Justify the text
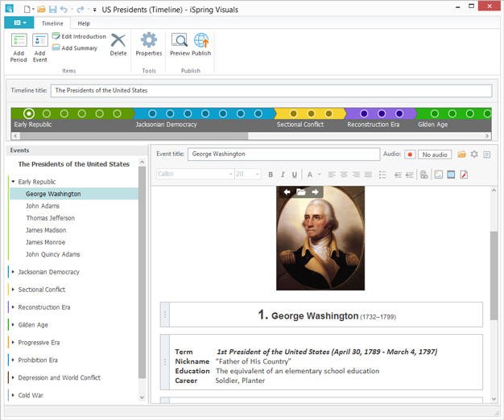The image size is (504, 420). [x=368, y=175]
